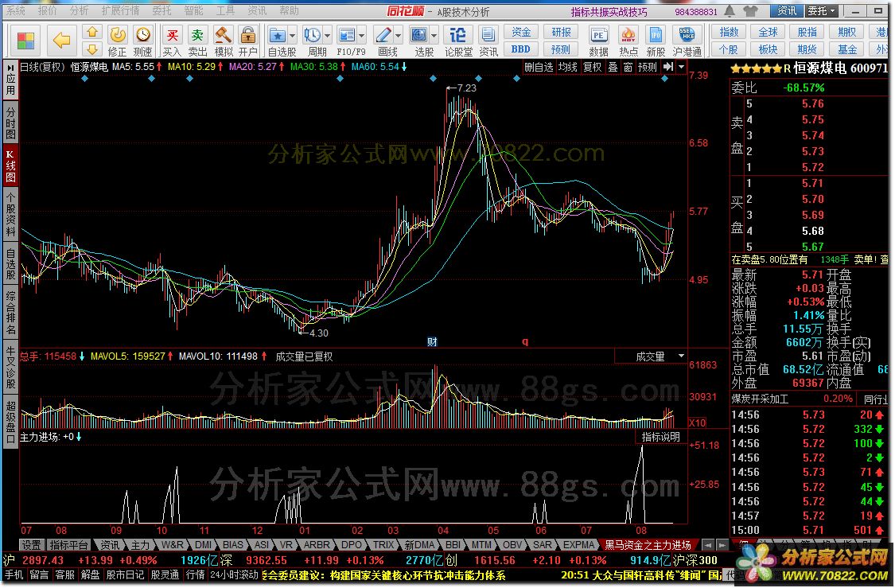The image size is (895, 588).
Task: Select the EXPMA indicator tab
Action: click(578, 545)
